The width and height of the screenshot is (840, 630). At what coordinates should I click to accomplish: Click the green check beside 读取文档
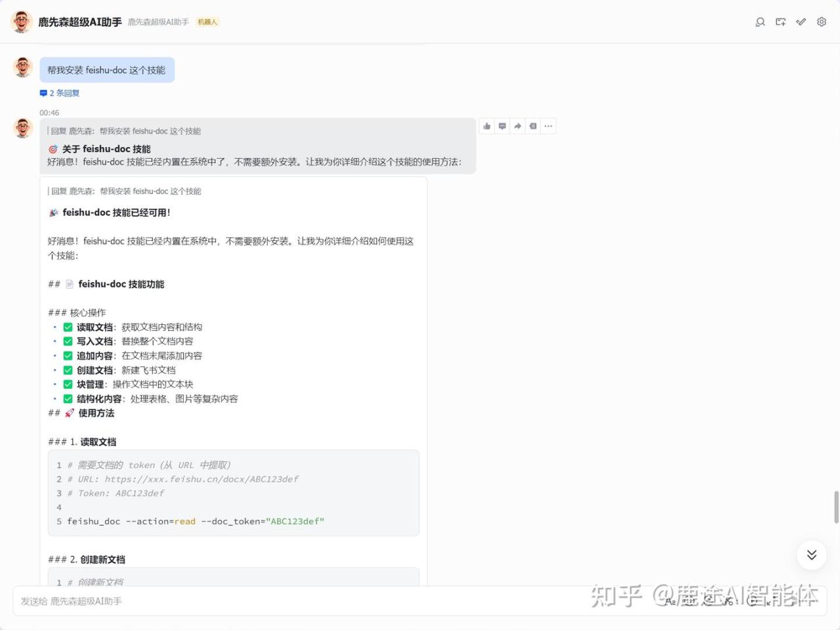[68, 327]
